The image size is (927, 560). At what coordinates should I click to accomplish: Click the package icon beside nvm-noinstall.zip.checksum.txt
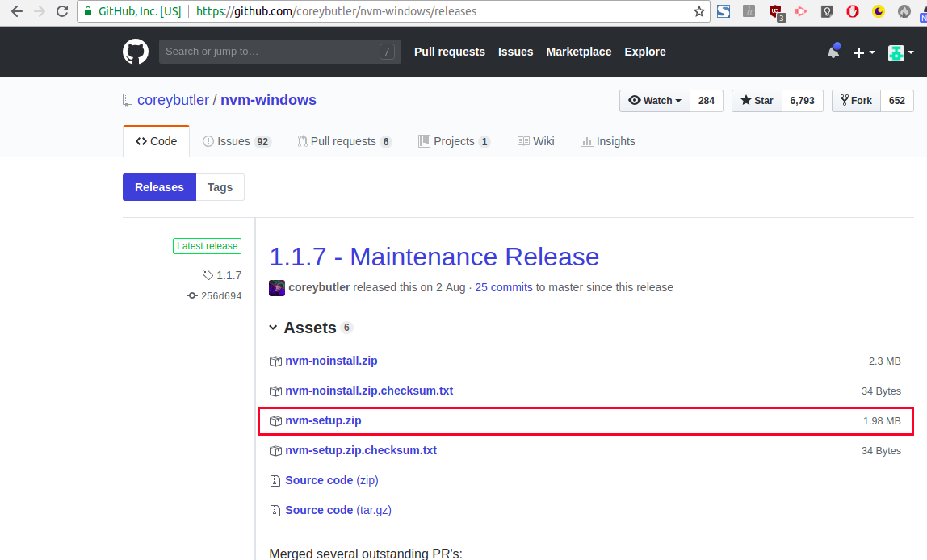click(x=275, y=391)
